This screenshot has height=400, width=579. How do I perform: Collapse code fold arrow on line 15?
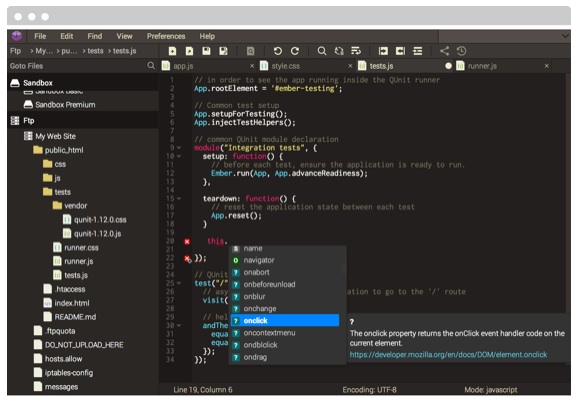click(x=179, y=199)
